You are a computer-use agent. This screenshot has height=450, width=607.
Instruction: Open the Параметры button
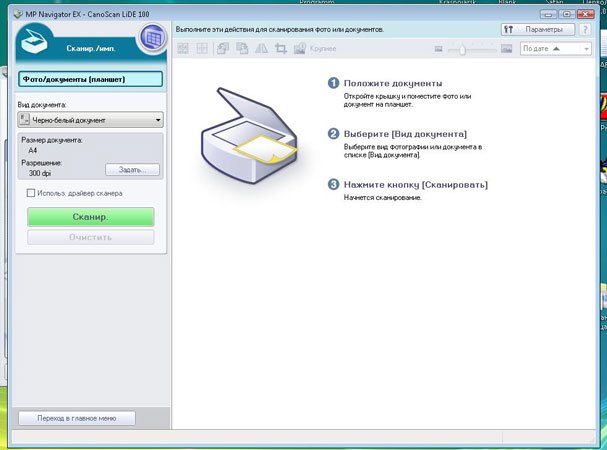(537, 30)
